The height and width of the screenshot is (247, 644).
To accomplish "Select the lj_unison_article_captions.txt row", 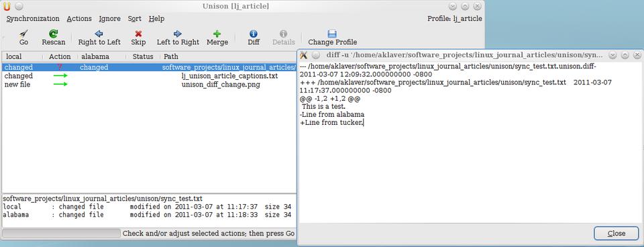I will [x=149, y=76].
